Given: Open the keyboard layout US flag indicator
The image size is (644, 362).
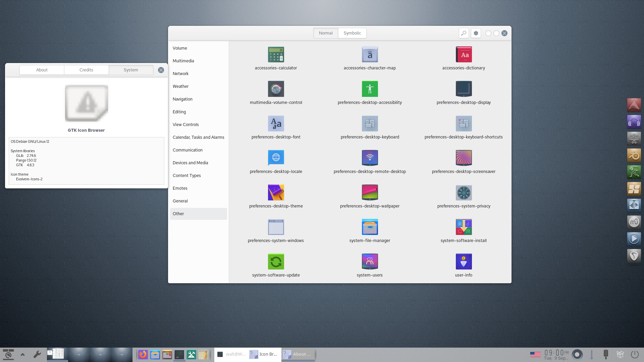Looking at the screenshot, I should pos(535,354).
